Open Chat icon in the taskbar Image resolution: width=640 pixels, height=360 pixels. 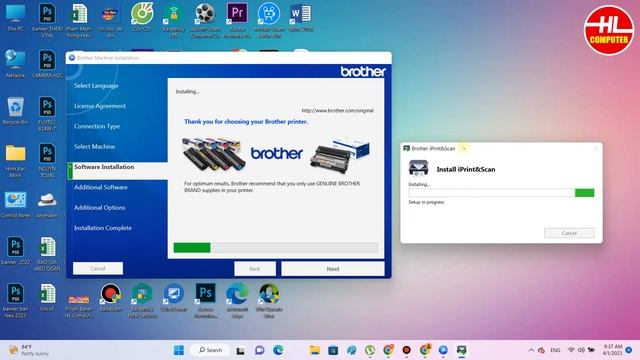point(260,350)
